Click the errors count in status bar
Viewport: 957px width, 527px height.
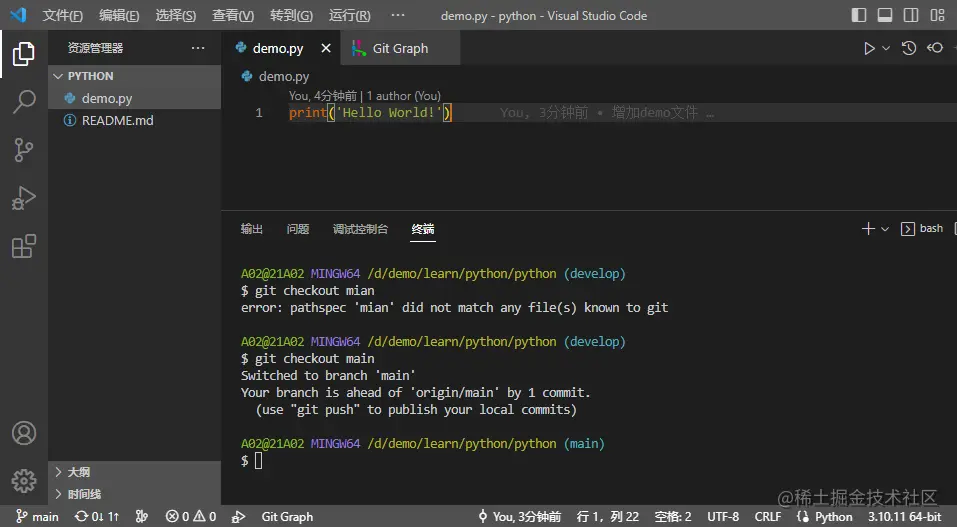pyautogui.click(x=178, y=517)
